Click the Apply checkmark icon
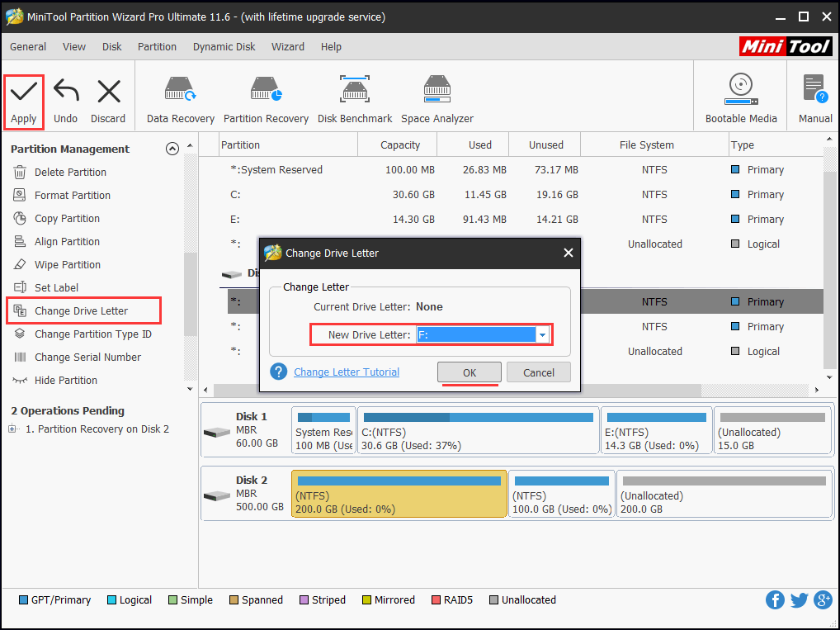Image resolution: width=840 pixels, height=630 pixels. click(x=24, y=91)
